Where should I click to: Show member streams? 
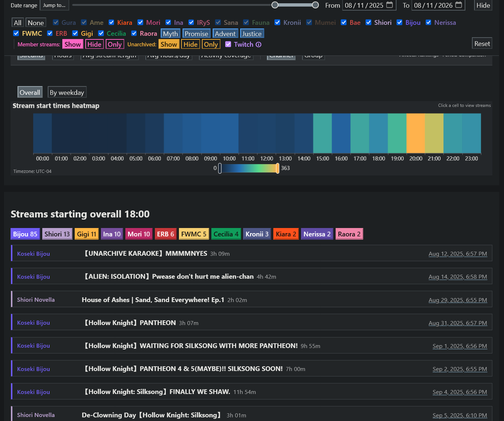coord(73,44)
